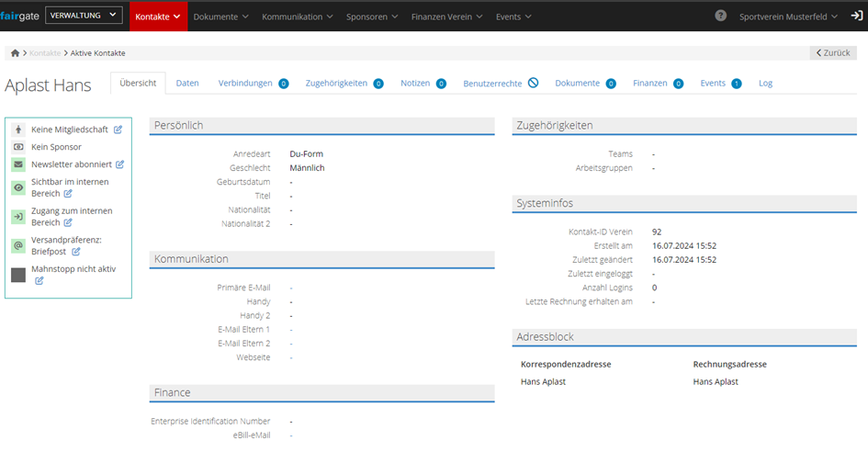Open the VERWALTUNG dropdown selector

click(84, 16)
